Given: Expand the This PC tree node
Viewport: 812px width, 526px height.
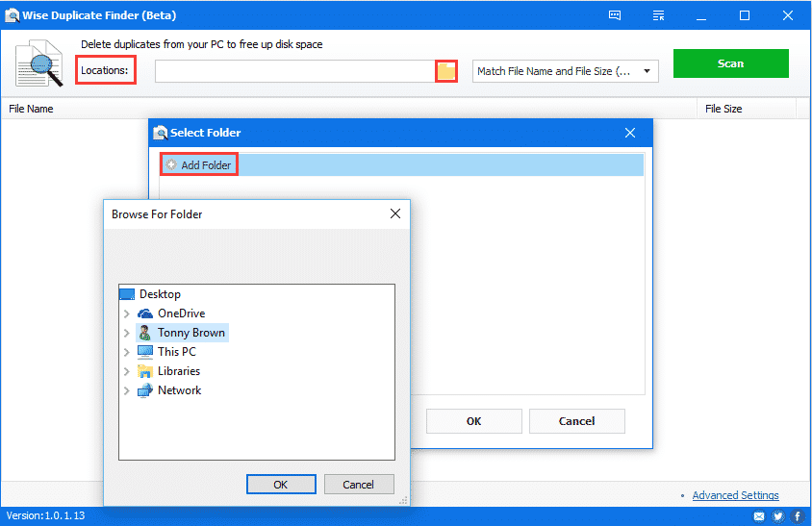Looking at the screenshot, I should [126, 352].
